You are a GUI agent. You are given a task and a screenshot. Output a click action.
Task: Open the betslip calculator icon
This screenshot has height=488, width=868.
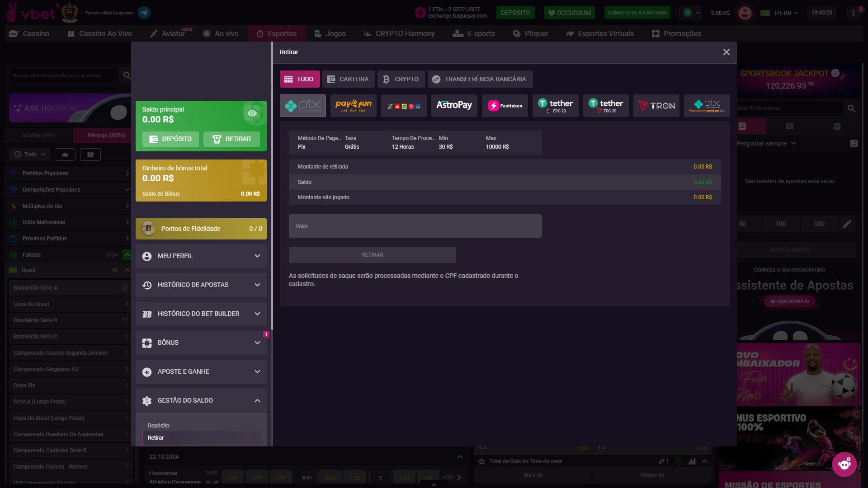coord(854,143)
